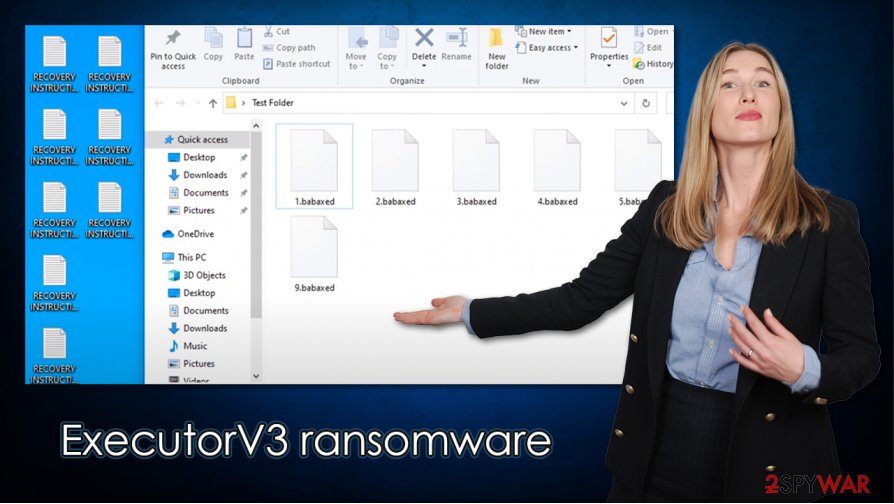The width and height of the screenshot is (894, 504).
Task: Open Pictures under This PC
Action: coord(198,363)
